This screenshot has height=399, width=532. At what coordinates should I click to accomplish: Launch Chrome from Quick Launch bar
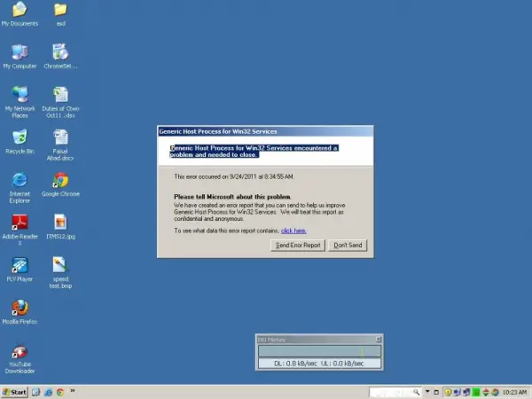click(x=60, y=392)
